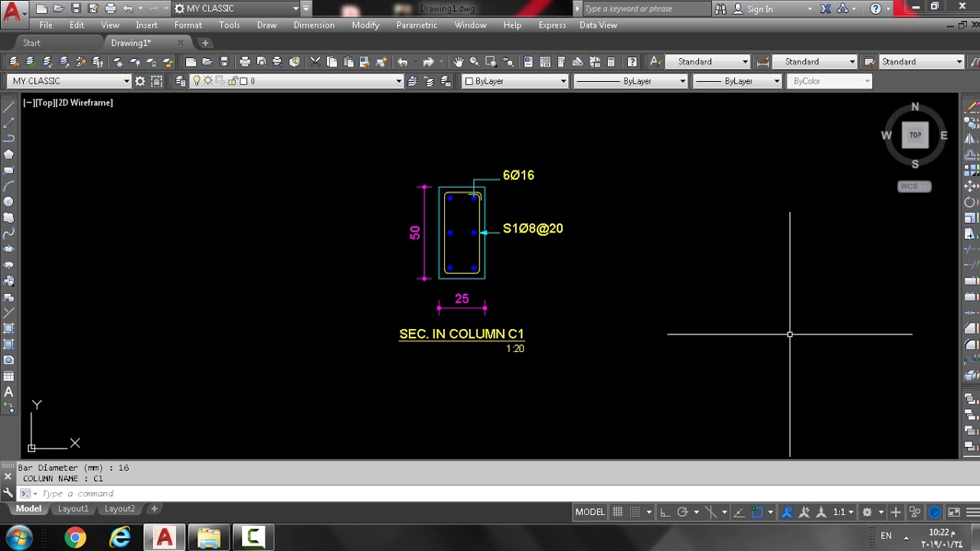Open the Draw menu
Screen dimensions: 980x551
[x=266, y=25]
